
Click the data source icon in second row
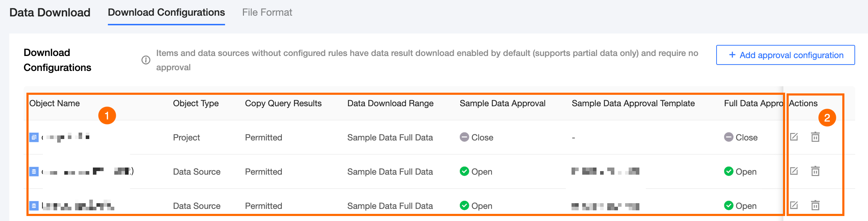(x=34, y=171)
